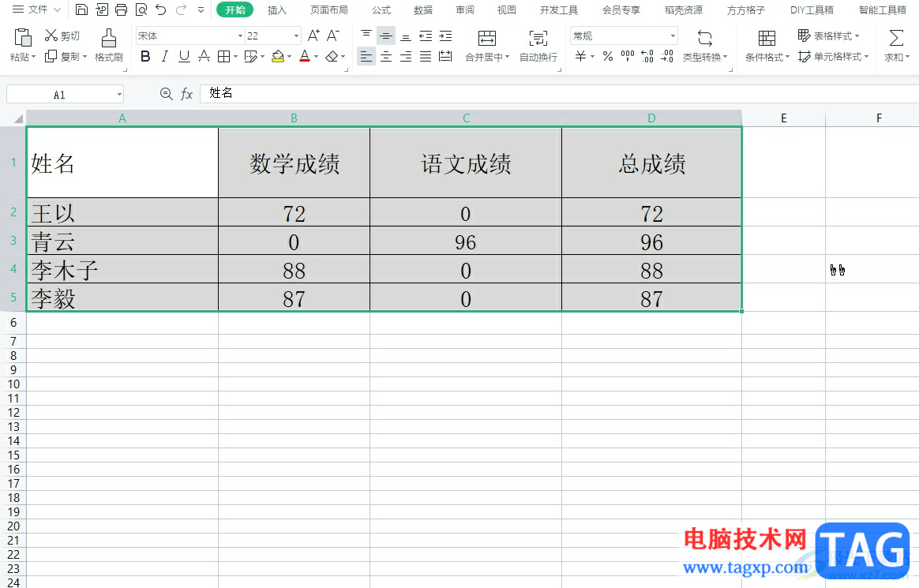
Task: Click the cell borders icon
Action: coord(223,56)
